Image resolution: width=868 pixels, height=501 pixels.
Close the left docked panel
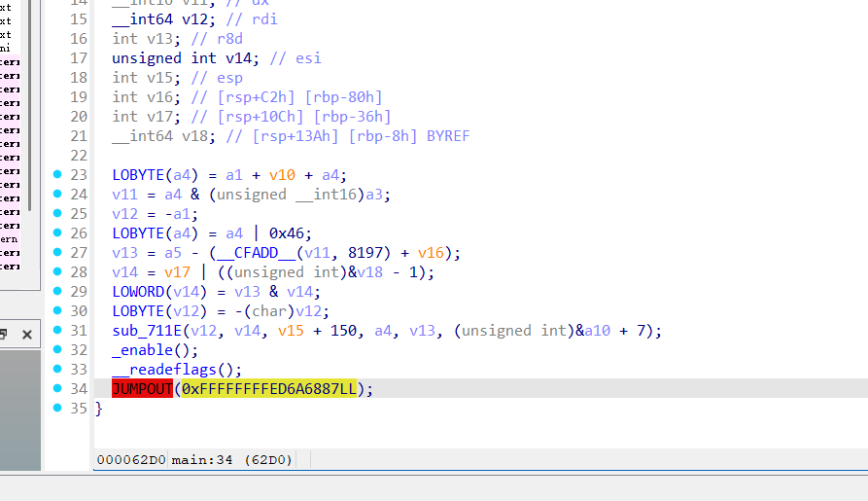point(27,335)
